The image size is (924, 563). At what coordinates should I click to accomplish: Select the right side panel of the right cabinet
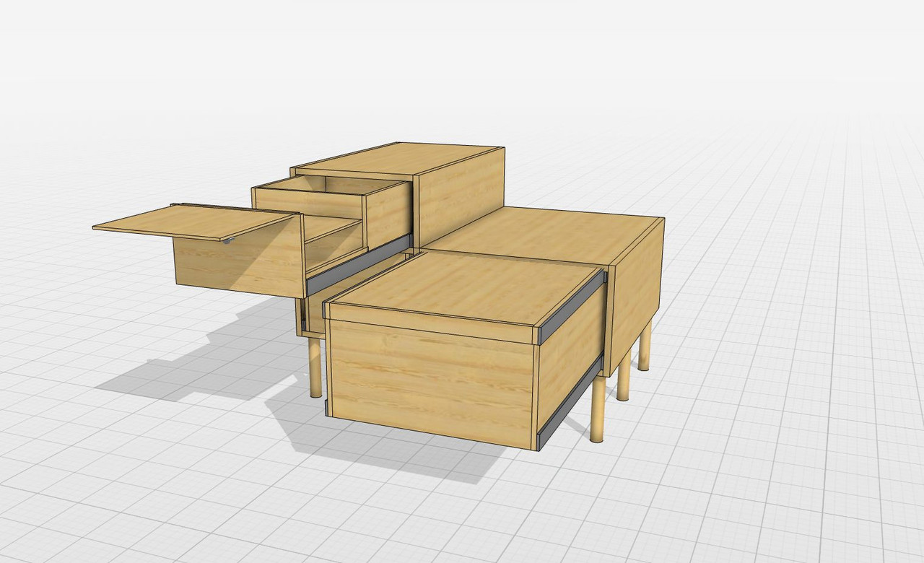coord(637,296)
